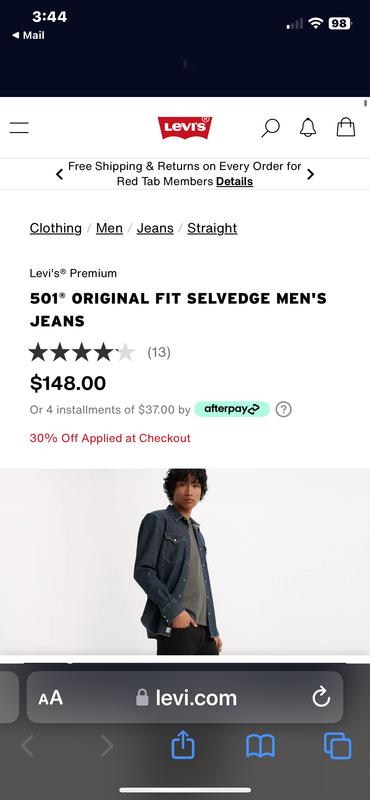This screenshot has height=800, width=370.
Task: Show next promo banner message
Action: pos(310,174)
